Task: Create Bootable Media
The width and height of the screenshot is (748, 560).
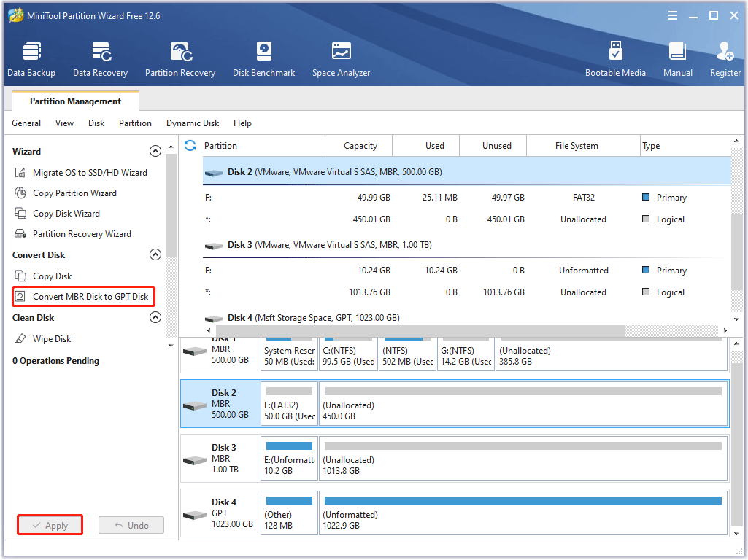Action: point(615,59)
